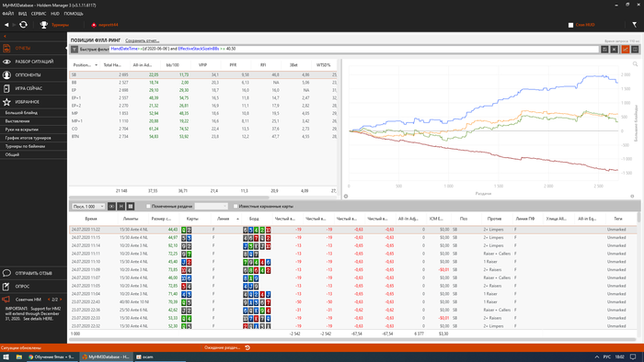Click the grid columns icon in the hand-list toolbar

pos(131,206)
